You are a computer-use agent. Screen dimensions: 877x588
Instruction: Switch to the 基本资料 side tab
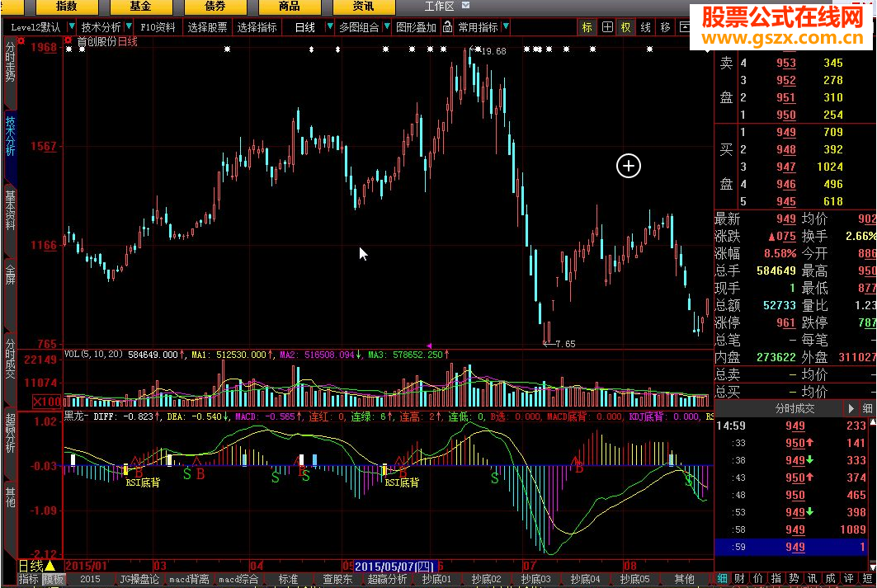coord(10,209)
